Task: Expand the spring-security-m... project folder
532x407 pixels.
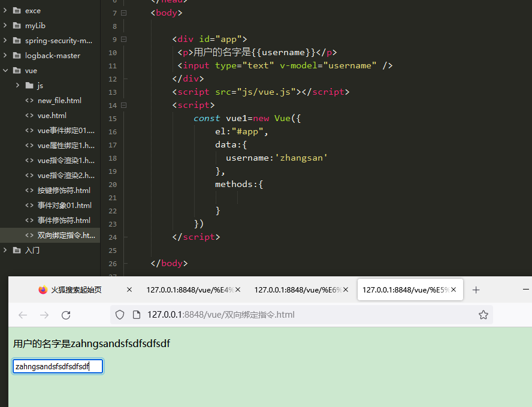Action: (x=5, y=40)
